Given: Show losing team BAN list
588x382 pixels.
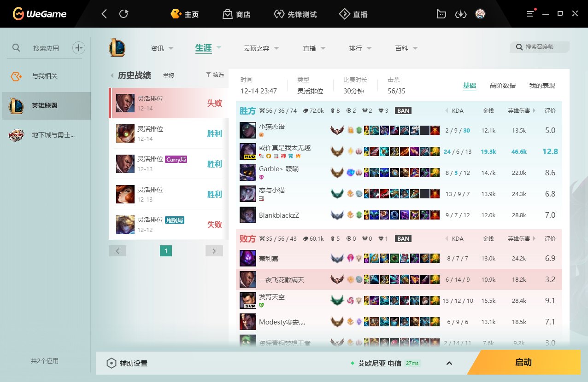Looking at the screenshot, I should click(403, 239).
